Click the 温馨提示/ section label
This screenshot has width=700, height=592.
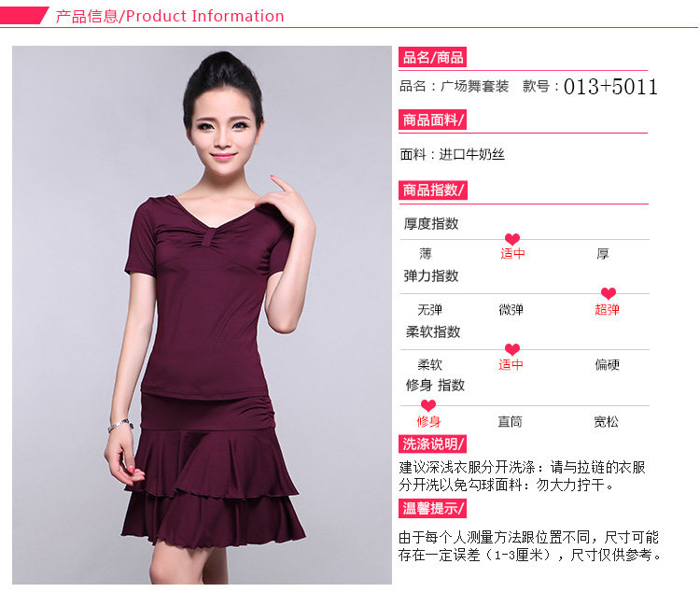point(432,509)
